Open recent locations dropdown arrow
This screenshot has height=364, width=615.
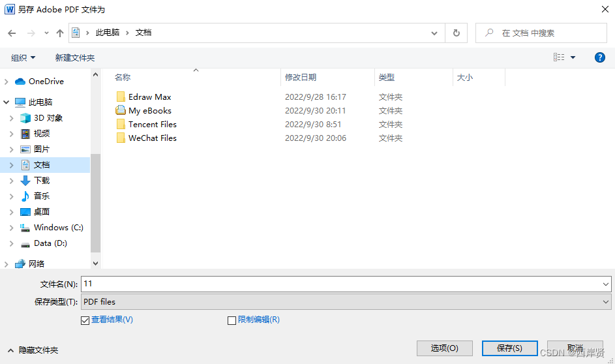coord(46,33)
